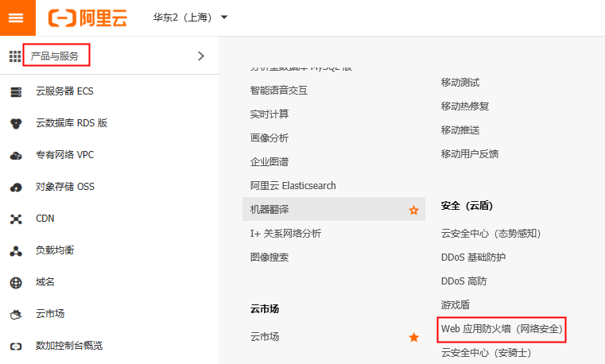Click the Alibaba Cloud logo
605x364 pixels.
(x=87, y=17)
